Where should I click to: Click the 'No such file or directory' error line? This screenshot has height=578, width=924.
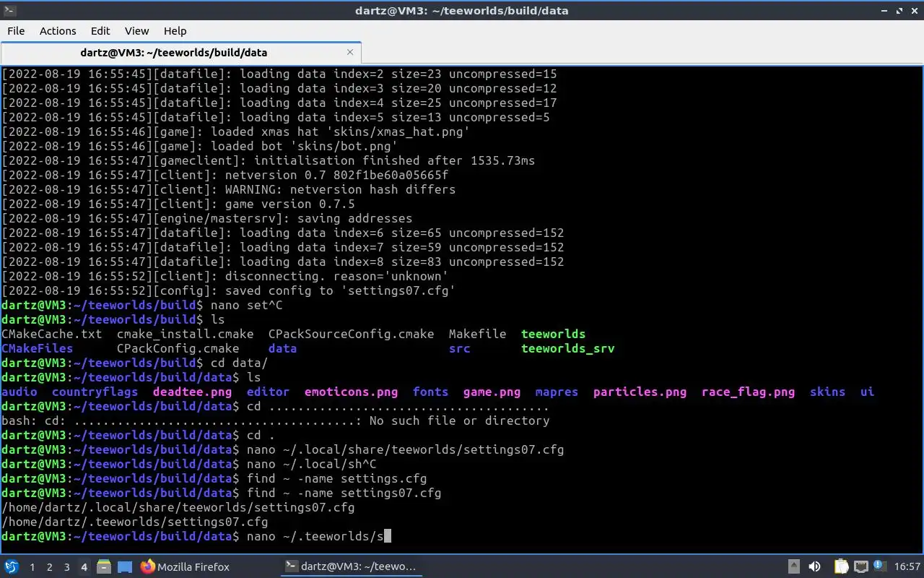click(275, 420)
